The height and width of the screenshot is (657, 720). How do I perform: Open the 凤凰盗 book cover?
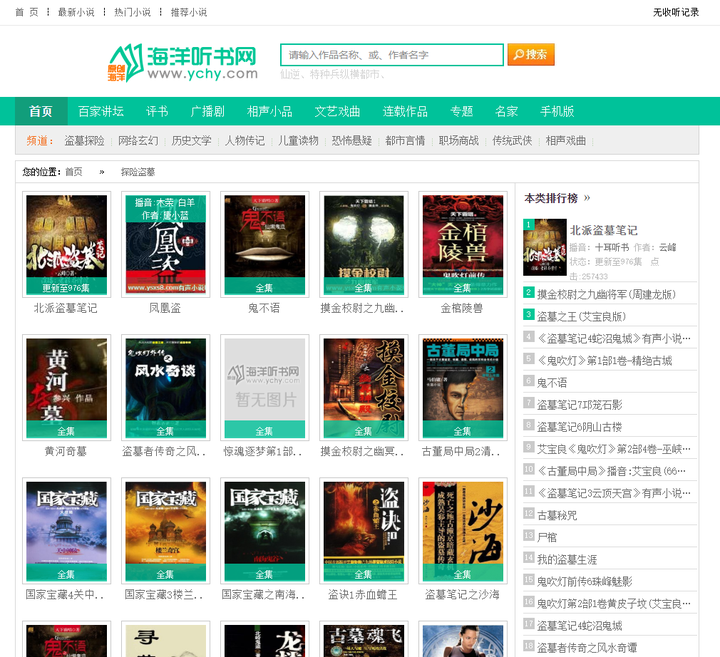(x=166, y=245)
